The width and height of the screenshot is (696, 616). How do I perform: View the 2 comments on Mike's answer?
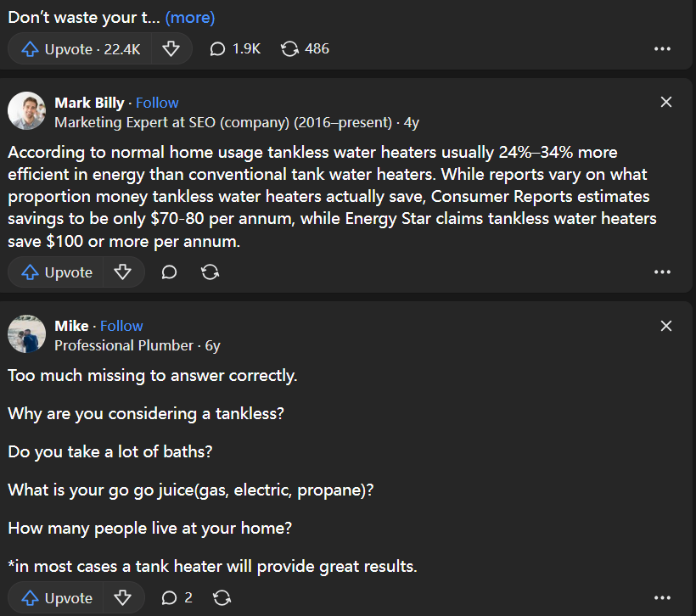(177, 598)
